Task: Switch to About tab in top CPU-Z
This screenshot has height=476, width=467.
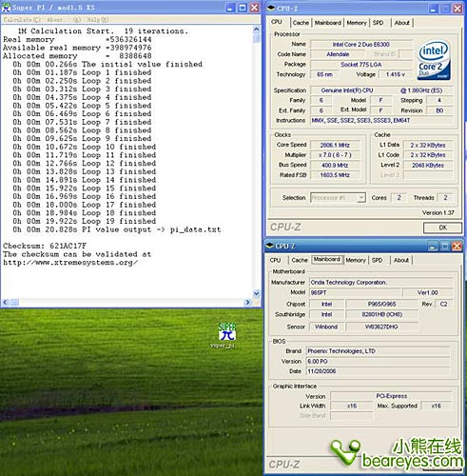Action: point(402,23)
